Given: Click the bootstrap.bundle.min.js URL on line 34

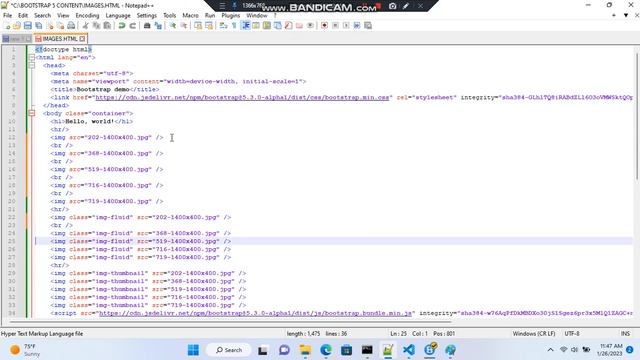Looking at the screenshot, I should [256, 313].
